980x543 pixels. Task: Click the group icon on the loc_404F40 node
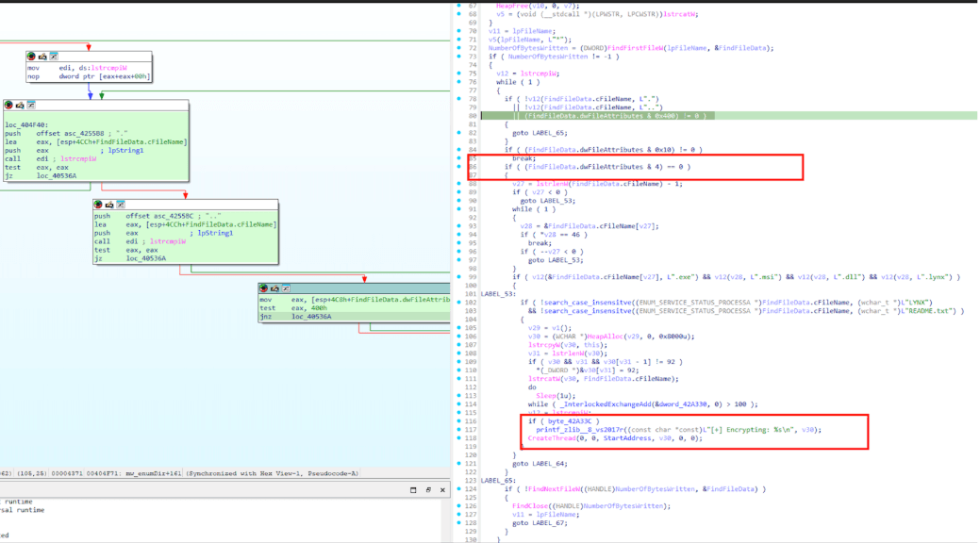point(30,105)
